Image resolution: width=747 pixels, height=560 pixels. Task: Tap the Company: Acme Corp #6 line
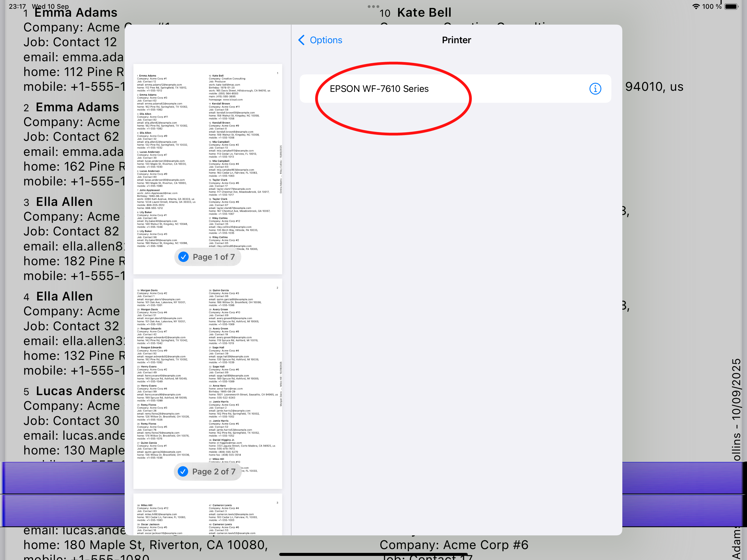(x=454, y=545)
